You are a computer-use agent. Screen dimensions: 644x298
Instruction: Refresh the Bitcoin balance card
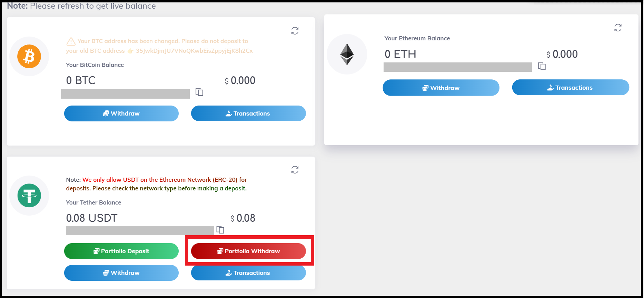tap(295, 31)
